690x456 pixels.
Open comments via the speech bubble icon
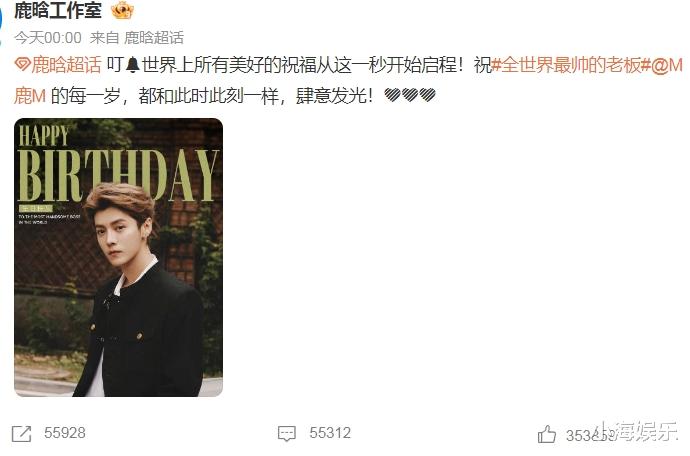click(286, 434)
